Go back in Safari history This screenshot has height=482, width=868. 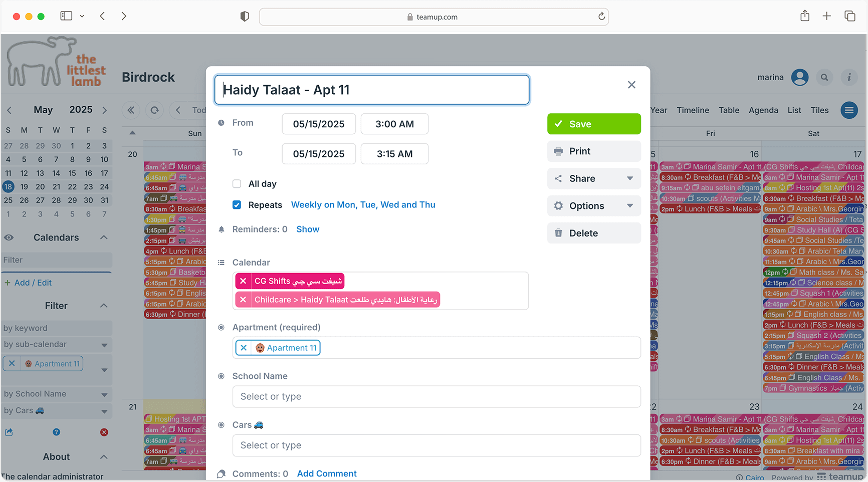point(102,16)
